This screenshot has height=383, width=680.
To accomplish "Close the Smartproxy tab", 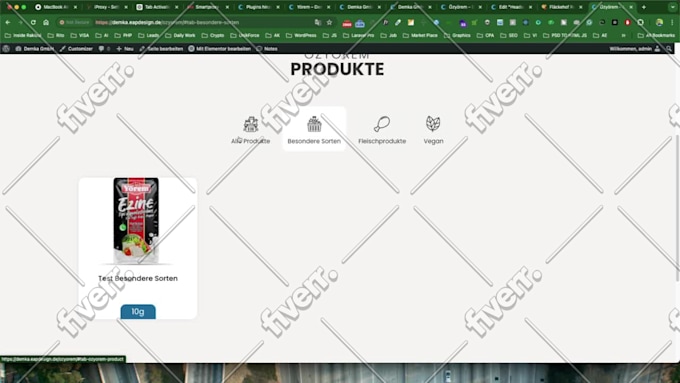I will 227,7.
